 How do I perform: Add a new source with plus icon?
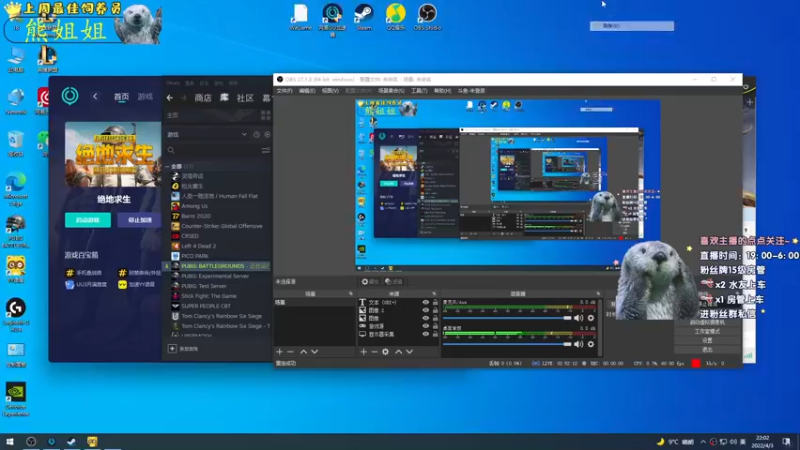pyautogui.click(x=363, y=352)
